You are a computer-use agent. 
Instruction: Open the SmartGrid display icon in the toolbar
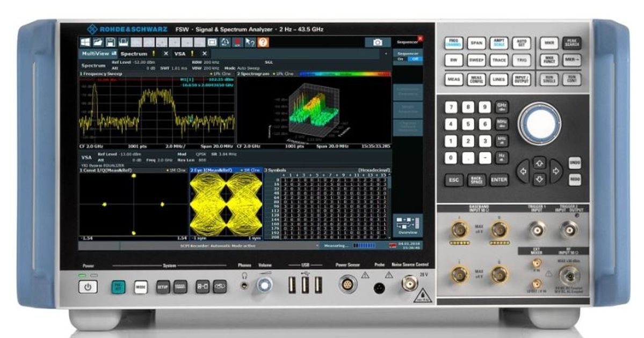pos(212,42)
